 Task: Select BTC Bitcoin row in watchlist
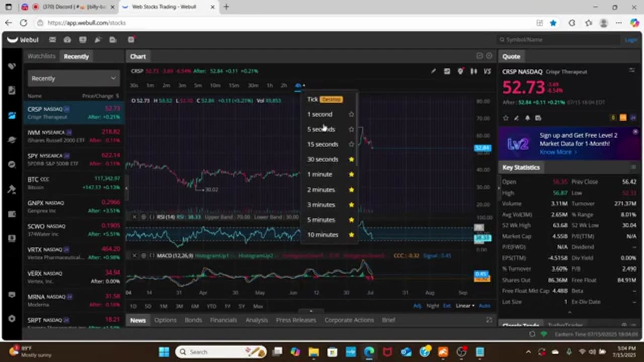point(73,183)
